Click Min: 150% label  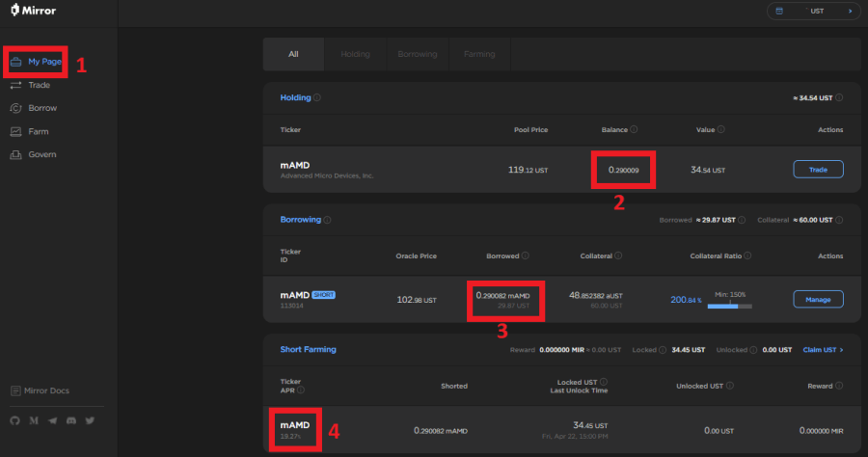click(x=730, y=294)
